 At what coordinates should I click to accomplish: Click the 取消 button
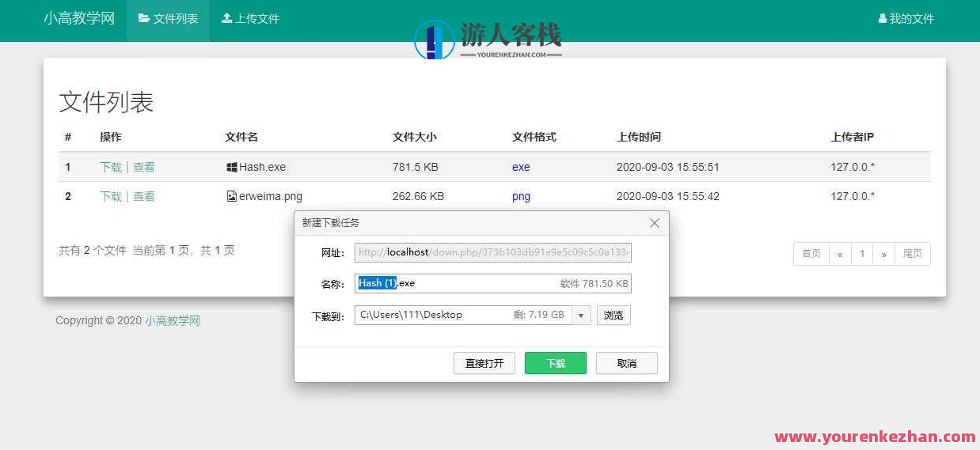pos(627,363)
